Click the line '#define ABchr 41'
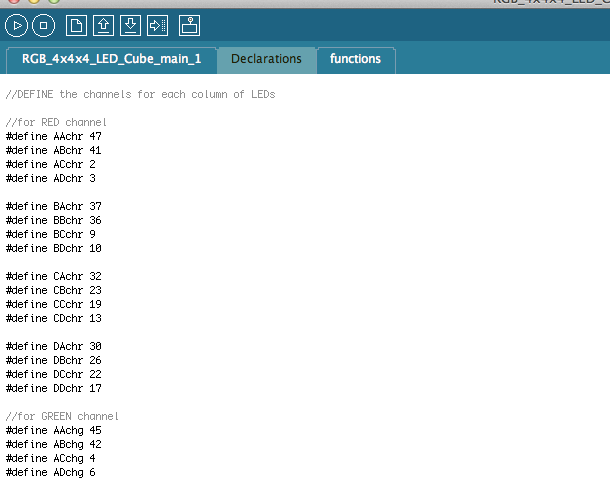This screenshot has height=479, width=610. [54, 150]
